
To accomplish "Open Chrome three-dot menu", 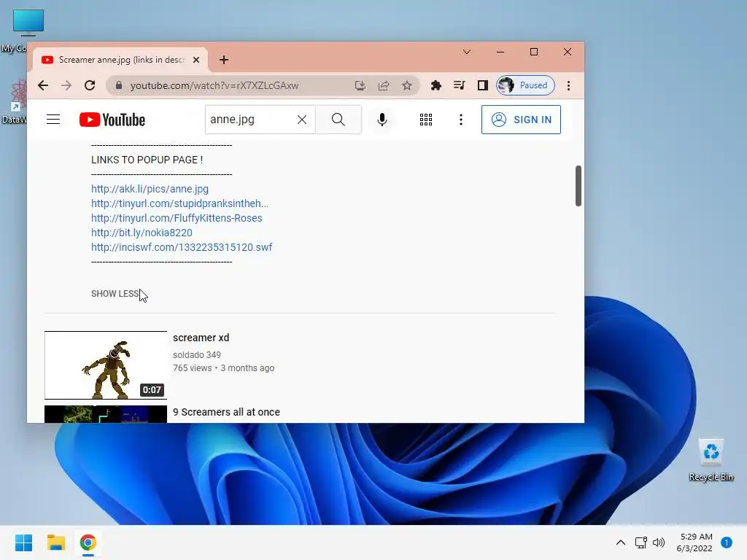I will pos(568,85).
